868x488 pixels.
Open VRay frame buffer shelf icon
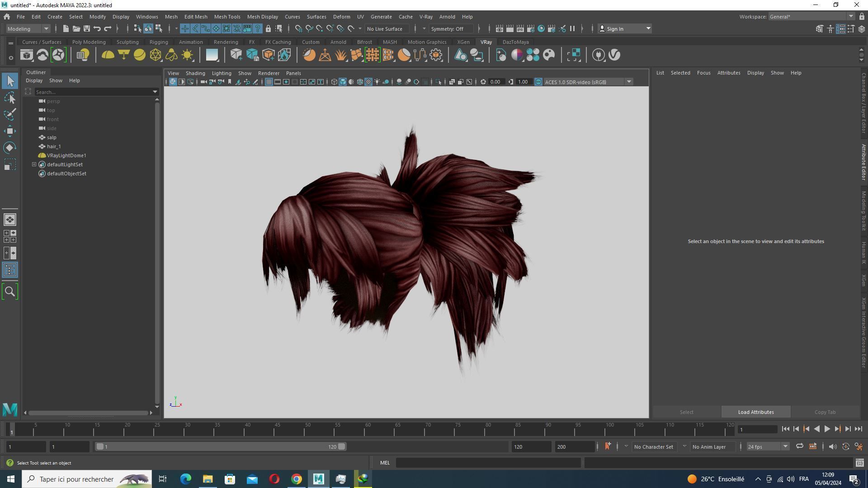(x=27, y=55)
